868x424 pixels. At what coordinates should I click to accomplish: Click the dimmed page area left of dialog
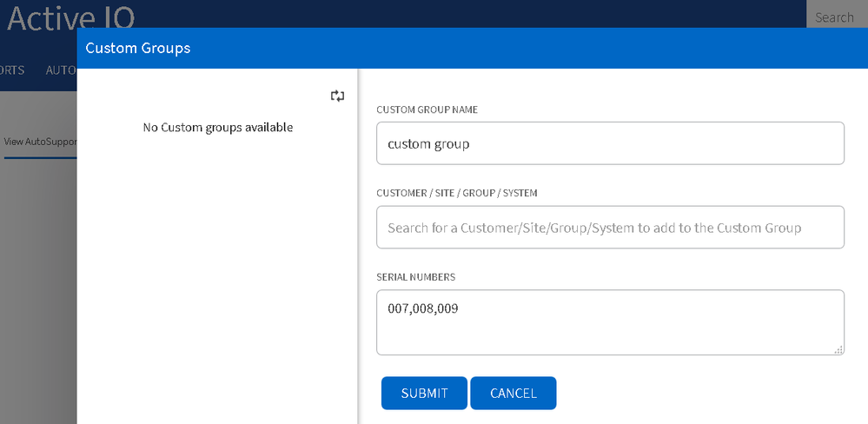point(38,287)
